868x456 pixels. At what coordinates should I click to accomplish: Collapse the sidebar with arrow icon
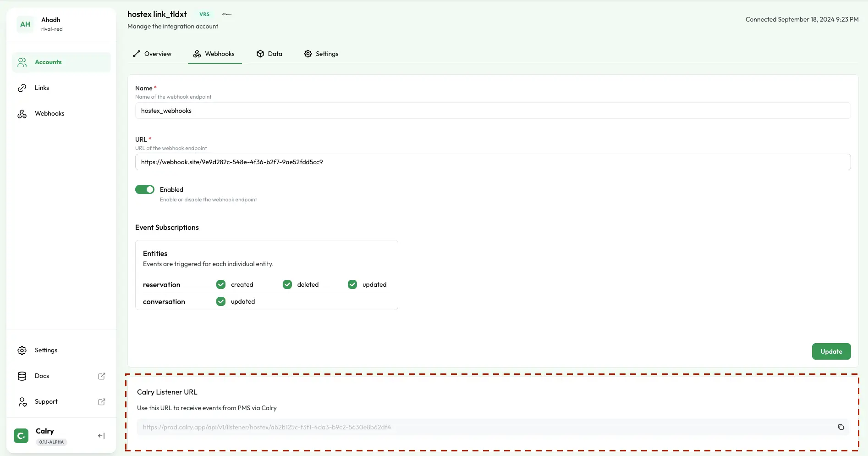coord(101,436)
